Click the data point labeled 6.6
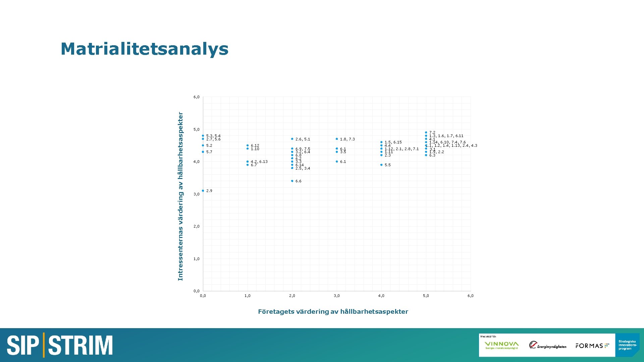The height and width of the screenshot is (362, 644). click(x=292, y=180)
